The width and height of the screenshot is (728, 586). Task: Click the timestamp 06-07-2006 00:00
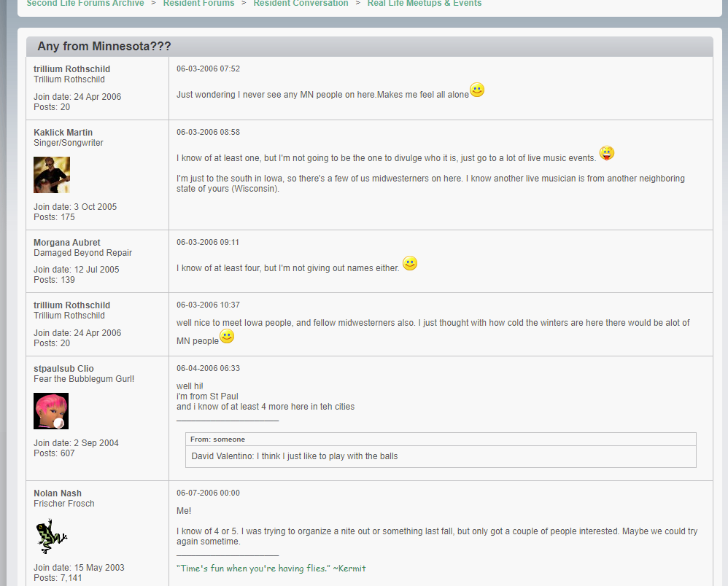[208, 493]
